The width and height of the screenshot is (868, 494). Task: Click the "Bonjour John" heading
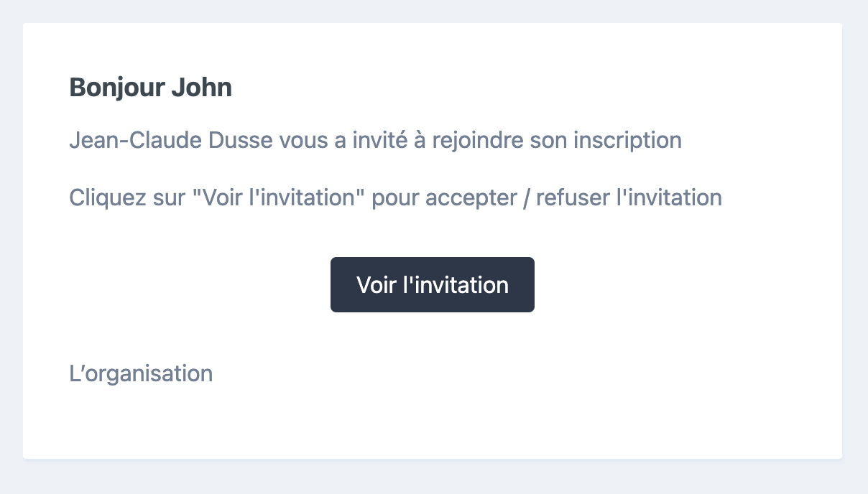tap(150, 88)
